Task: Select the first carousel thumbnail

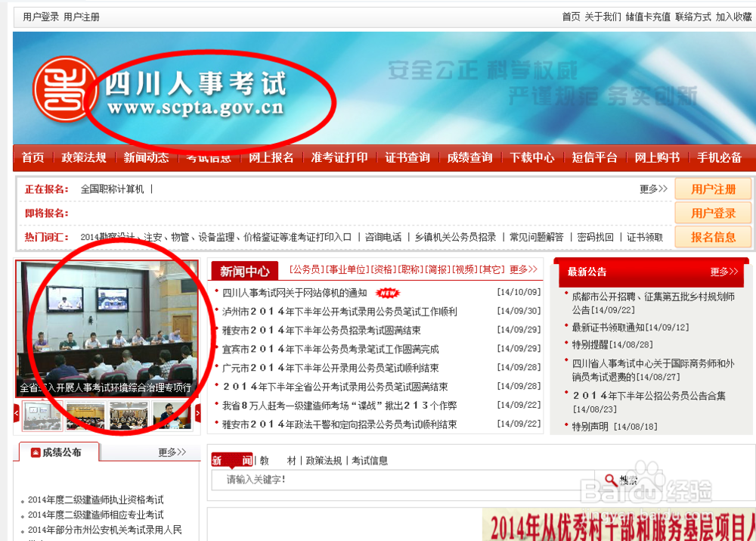Action: point(42,415)
